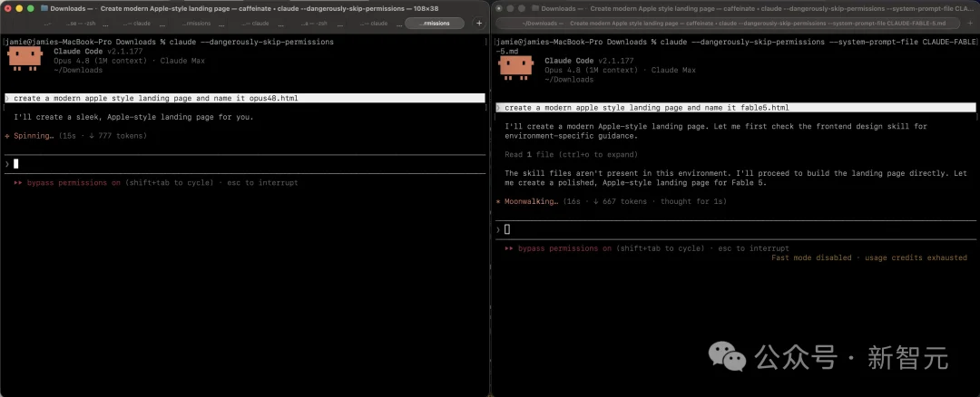This screenshot has height=397, width=980.
Task: Click the WeChat logo in the watermark
Action: point(728,356)
